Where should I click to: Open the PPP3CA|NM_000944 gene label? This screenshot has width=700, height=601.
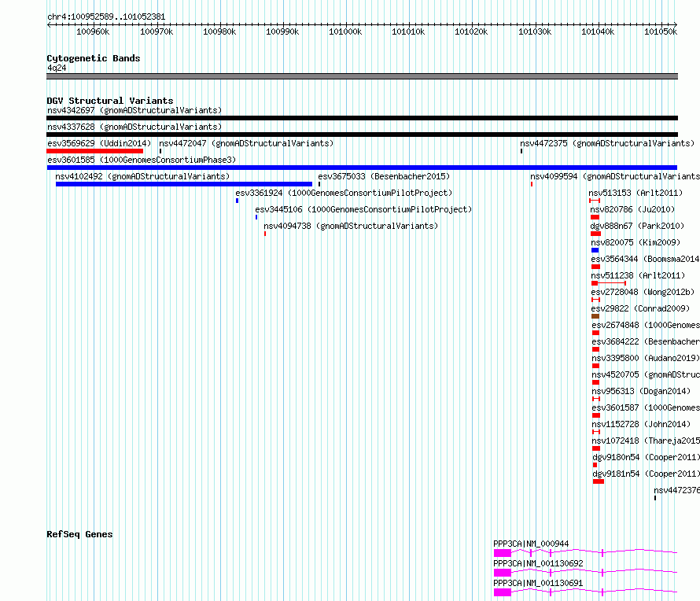point(531,544)
